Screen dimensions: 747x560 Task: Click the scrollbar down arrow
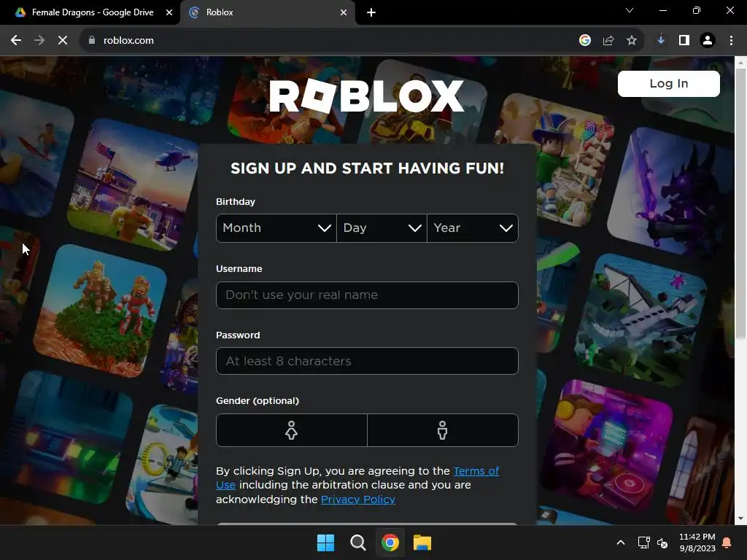coord(740,518)
